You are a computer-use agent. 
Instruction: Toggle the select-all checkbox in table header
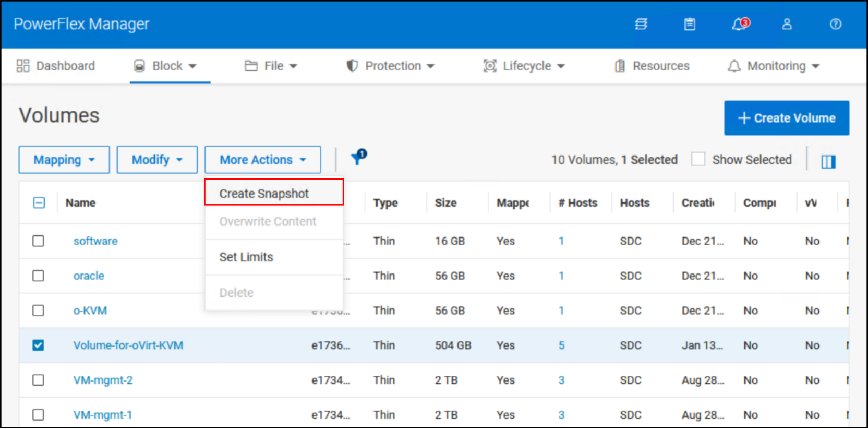[x=39, y=202]
